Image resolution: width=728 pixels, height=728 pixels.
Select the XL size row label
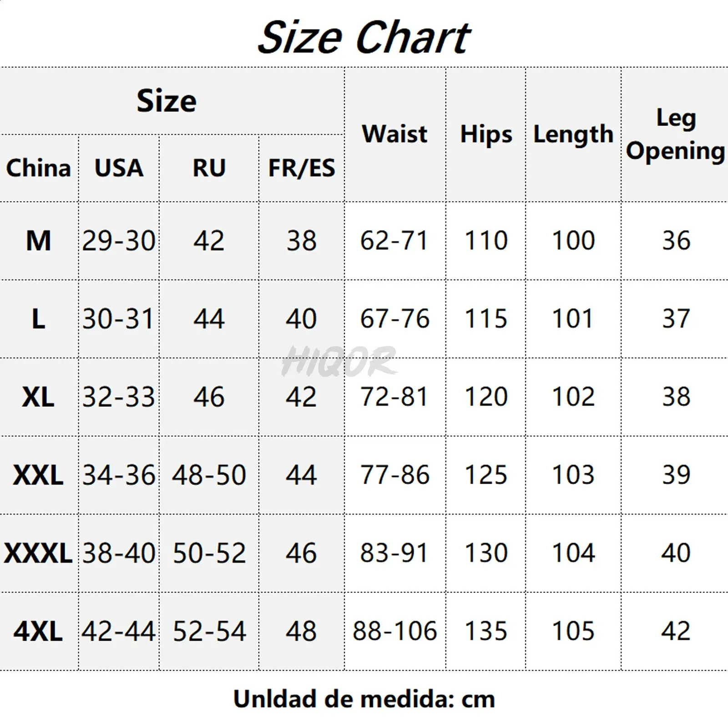pos(39,397)
